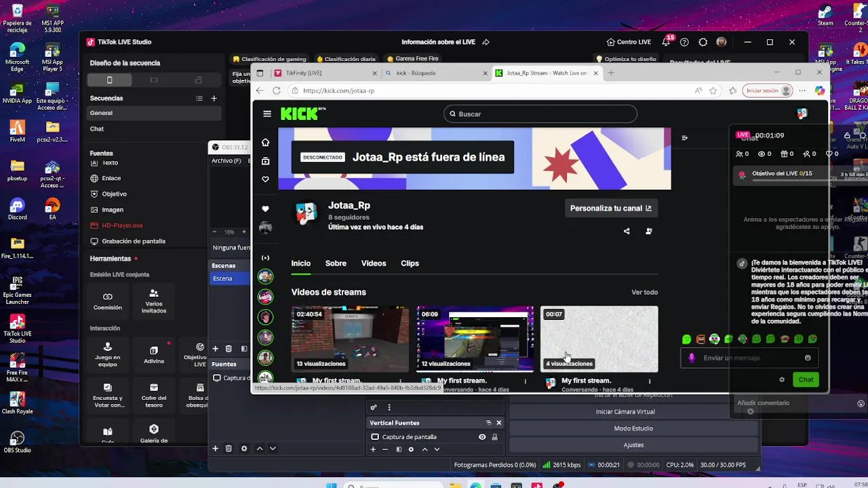The height and width of the screenshot is (488, 868).
Task: Open the Secuencias list options icon
Action: coord(199,98)
